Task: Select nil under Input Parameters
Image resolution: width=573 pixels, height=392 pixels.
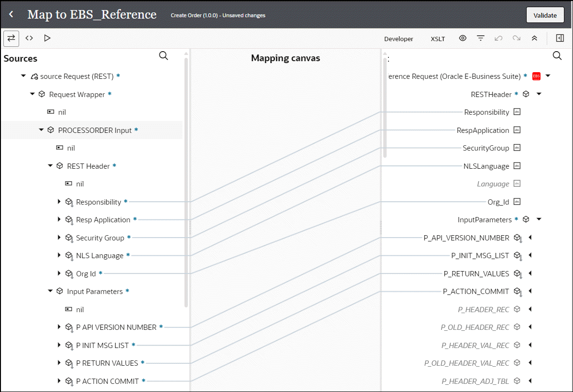Action: coord(80,310)
